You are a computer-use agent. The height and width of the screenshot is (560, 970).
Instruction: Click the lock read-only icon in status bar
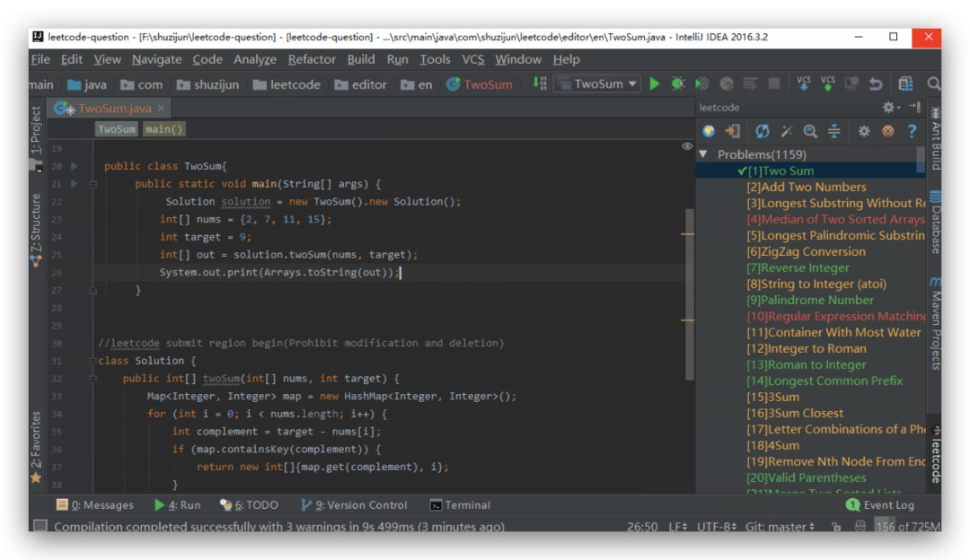836,527
